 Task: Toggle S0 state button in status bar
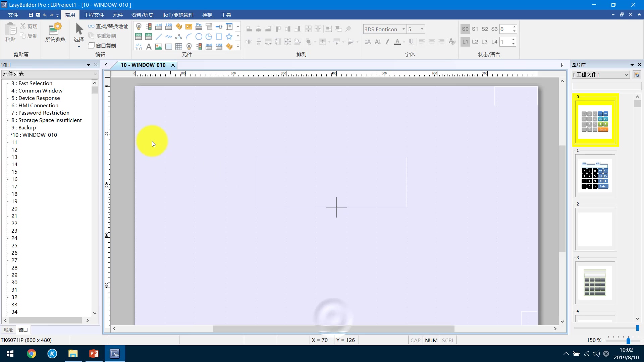point(465,29)
